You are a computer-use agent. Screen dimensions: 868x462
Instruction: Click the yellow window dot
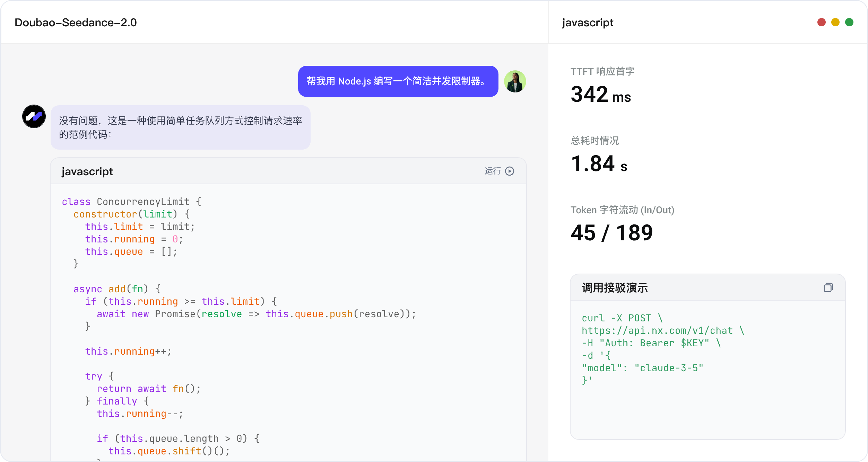(835, 22)
